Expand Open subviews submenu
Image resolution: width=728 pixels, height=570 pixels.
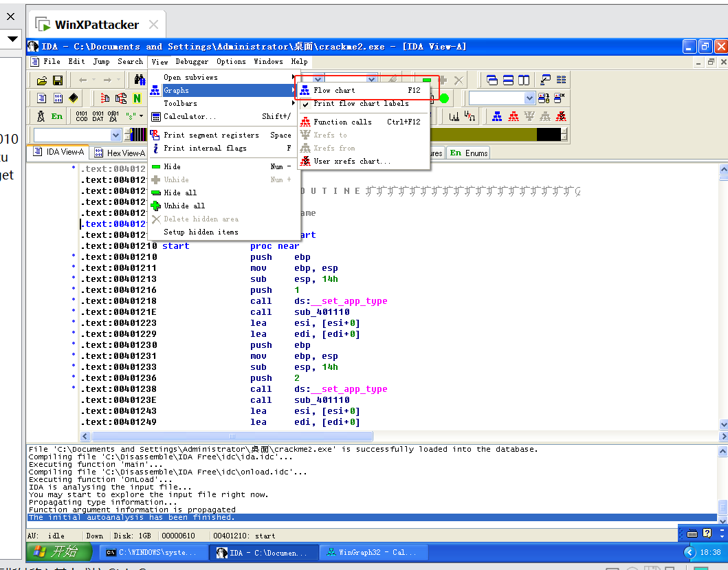(x=225, y=77)
